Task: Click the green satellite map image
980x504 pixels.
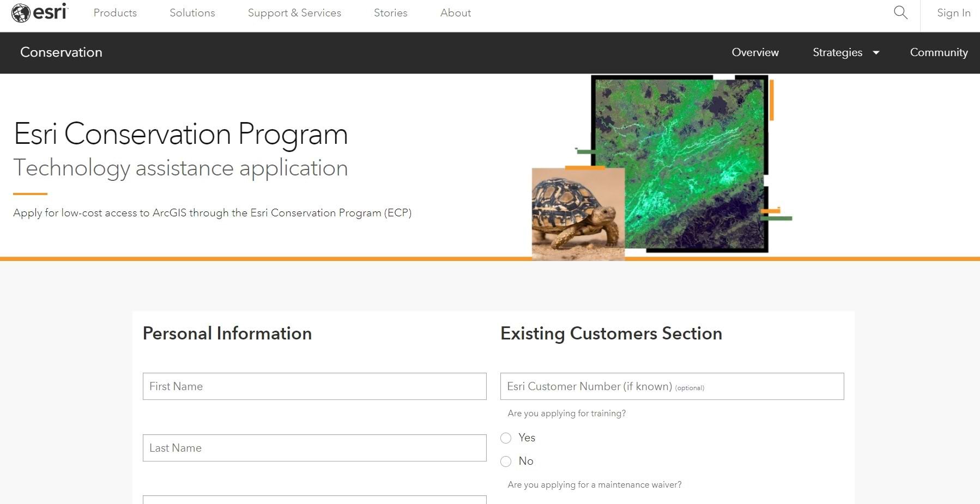Action: [x=680, y=163]
